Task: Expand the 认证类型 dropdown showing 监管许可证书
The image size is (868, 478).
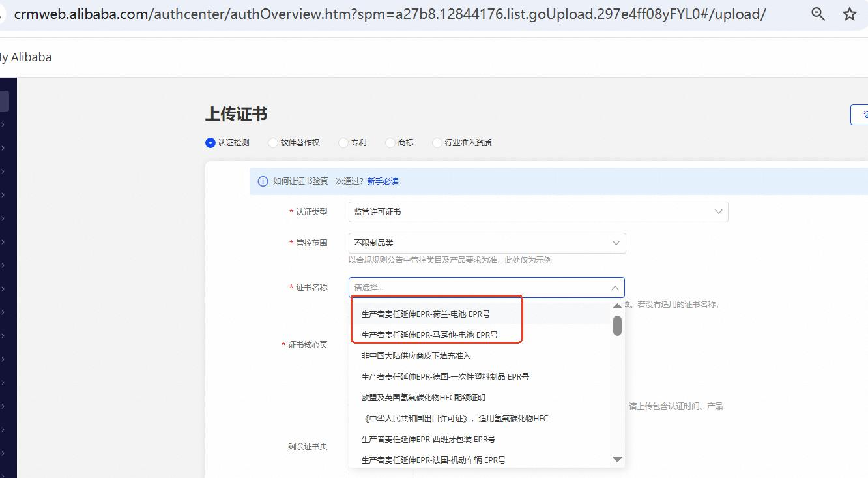Action: tap(538, 212)
